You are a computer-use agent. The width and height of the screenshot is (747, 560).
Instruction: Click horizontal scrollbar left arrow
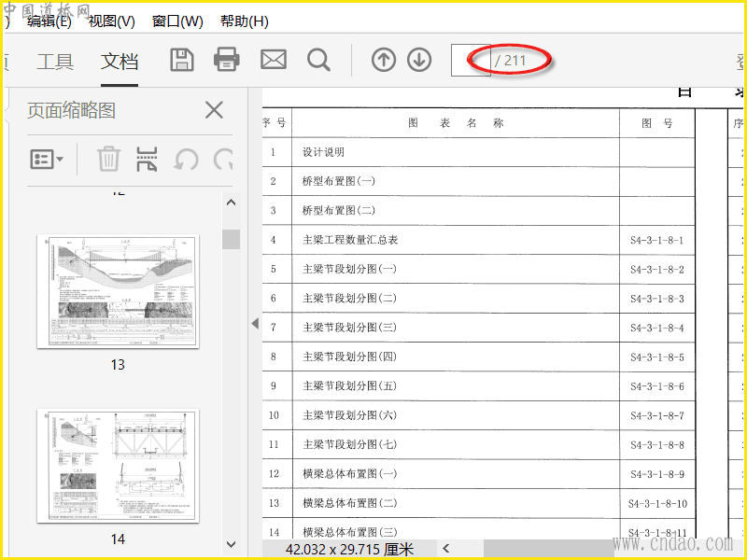(x=446, y=548)
